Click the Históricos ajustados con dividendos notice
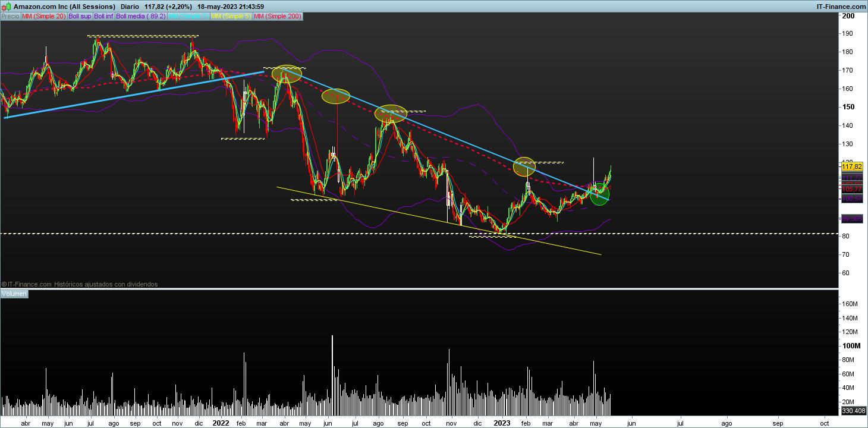 (x=106, y=284)
